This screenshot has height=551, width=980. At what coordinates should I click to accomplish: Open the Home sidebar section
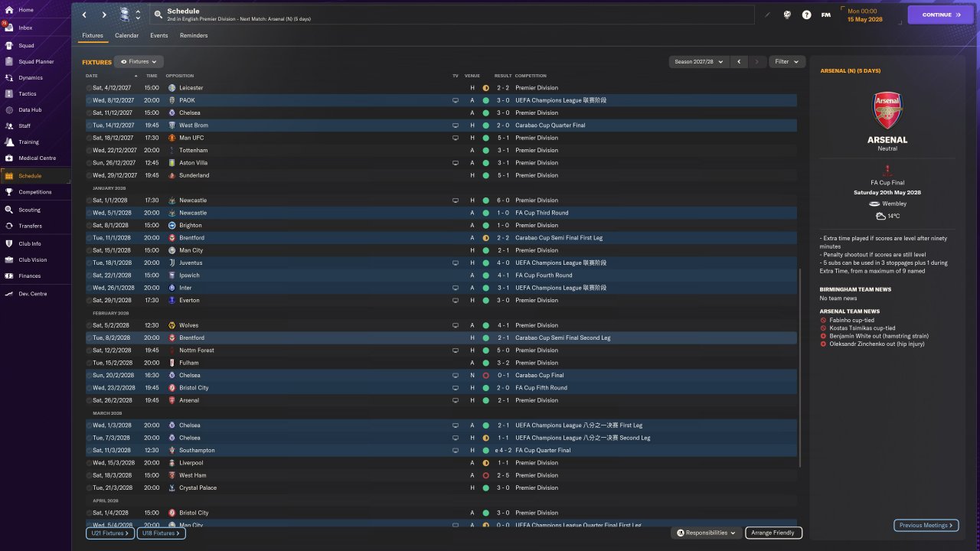coord(35,10)
